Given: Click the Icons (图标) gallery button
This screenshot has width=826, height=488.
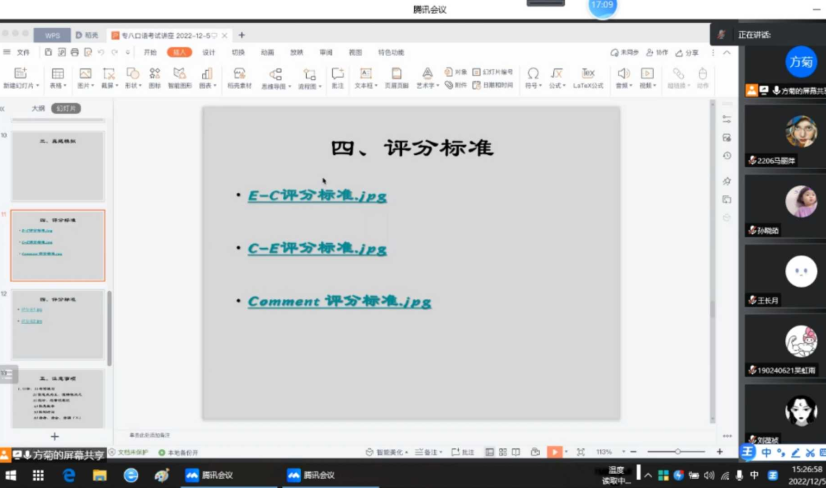Looking at the screenshot, I should [154, 75].
